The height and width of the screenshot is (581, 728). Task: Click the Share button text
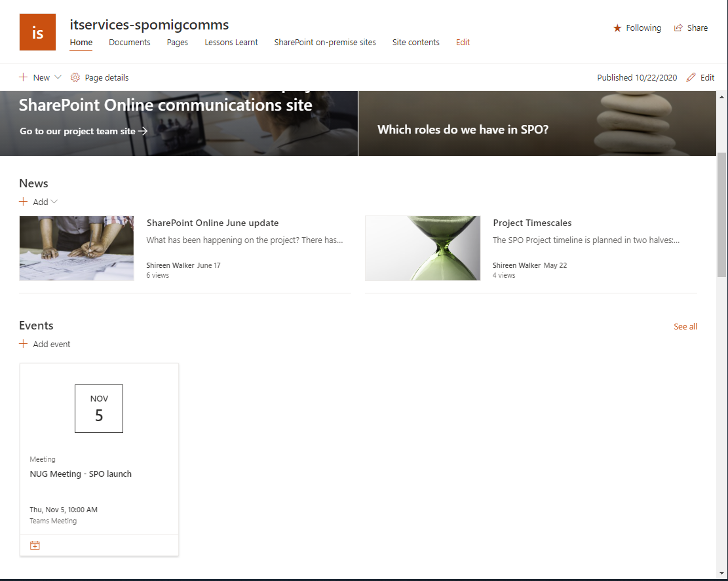pyautogui.click(x=698, y=28)
